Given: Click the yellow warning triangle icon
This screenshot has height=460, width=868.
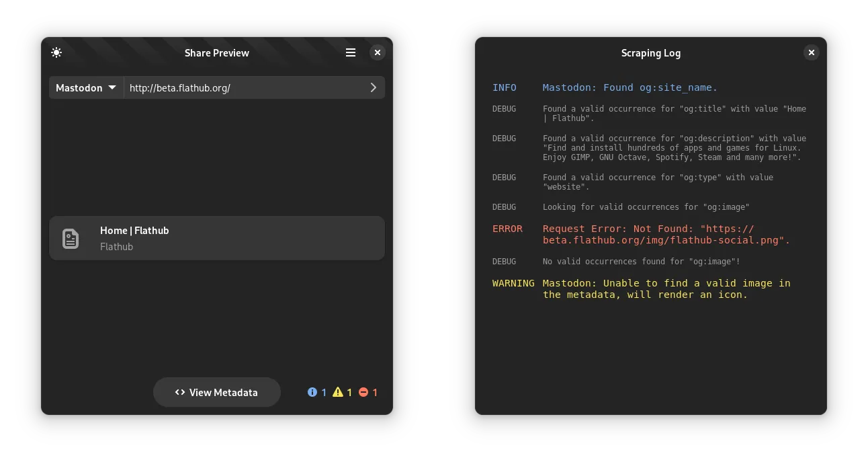Looking at the screenshot, I should click(x=338, y=392).
